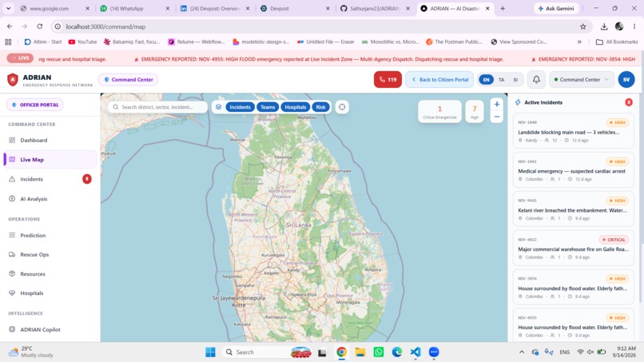The image size is (644, 362).
Task: Click the Hospitals heart icon
Action: [12, 293]
